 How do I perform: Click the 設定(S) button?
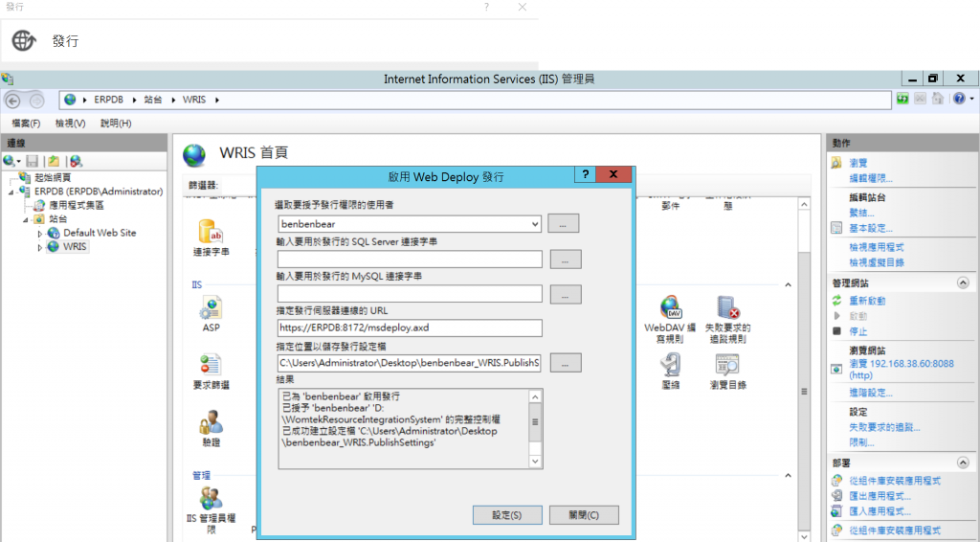coord(507,515)
